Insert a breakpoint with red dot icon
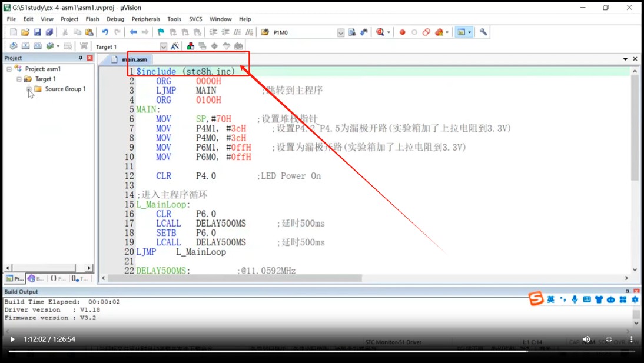Image resolution: width=644 pixels, height=363 pixels. tap(402, 32)
